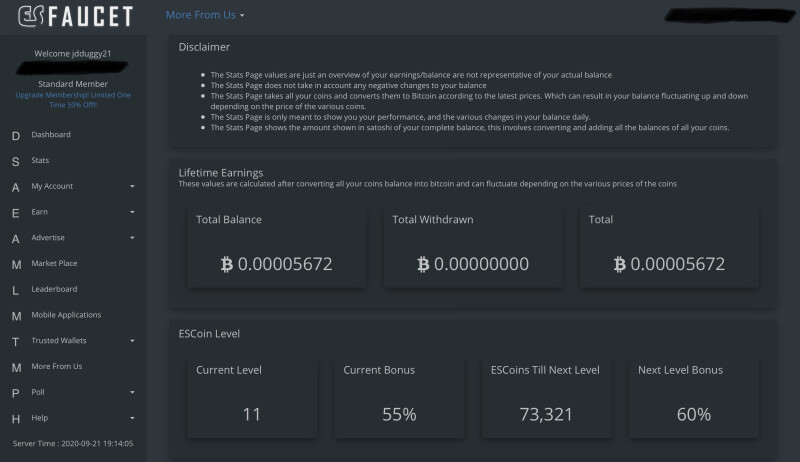
Task: Open the Market Place menu item
Action: [x=54, y=263]
